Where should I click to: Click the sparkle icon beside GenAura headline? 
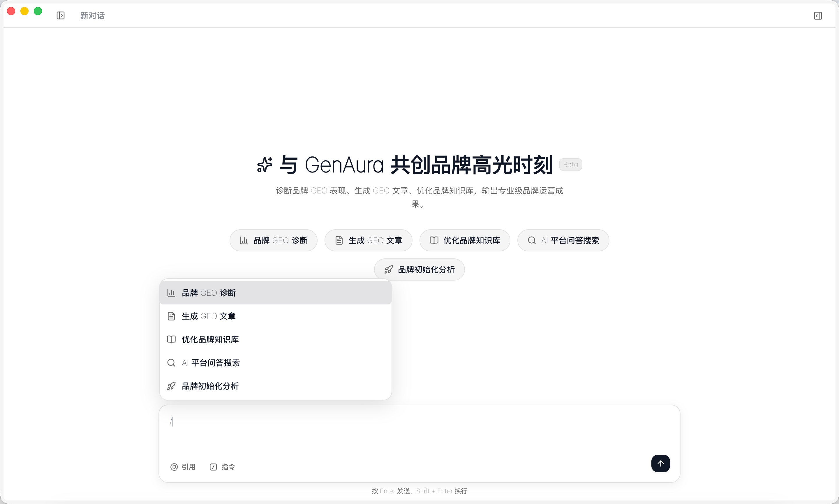click(265, 165)
